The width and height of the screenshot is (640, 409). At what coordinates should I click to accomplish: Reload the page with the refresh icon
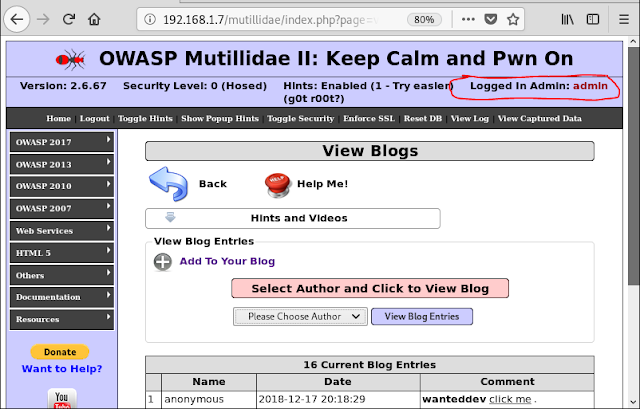pyautogui.click(x=69, y=19)
